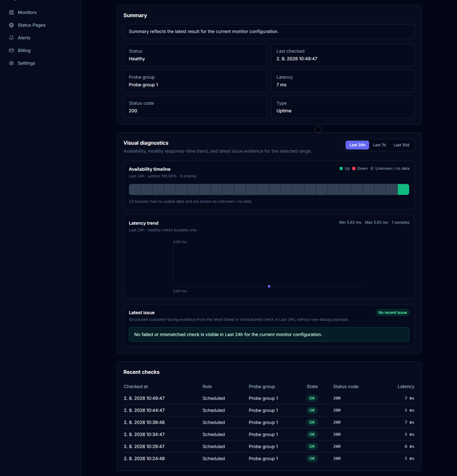
Task: Click the red Down legend swatch
Action: (x=354, y=168)
